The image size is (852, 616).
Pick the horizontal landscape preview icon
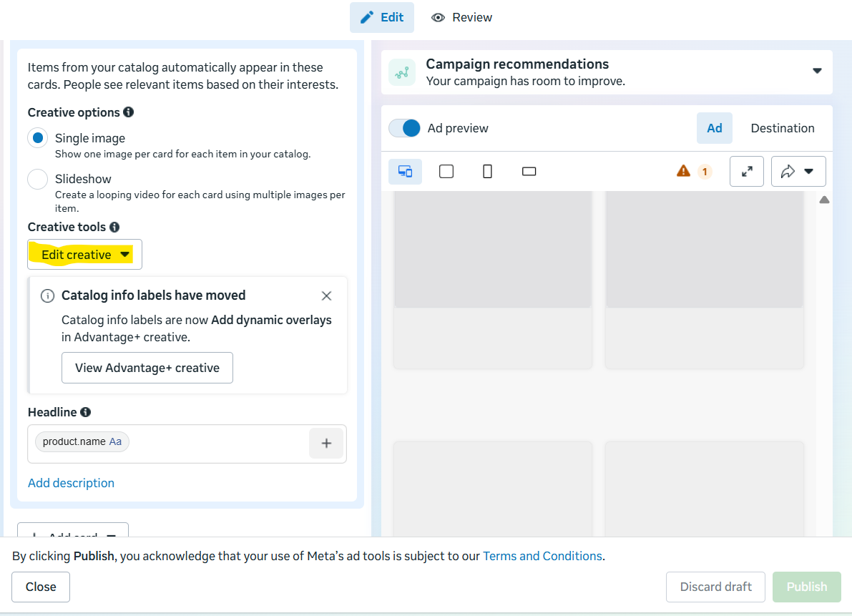[529, 172]
